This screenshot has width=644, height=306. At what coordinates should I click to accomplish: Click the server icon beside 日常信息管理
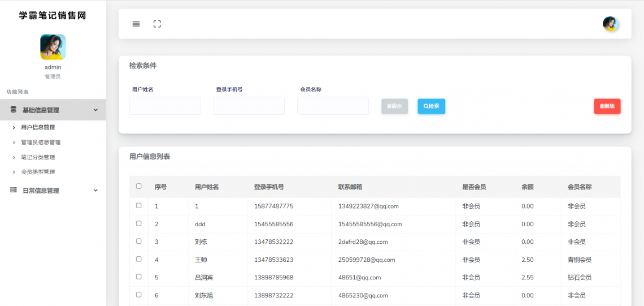click(14, 190)
